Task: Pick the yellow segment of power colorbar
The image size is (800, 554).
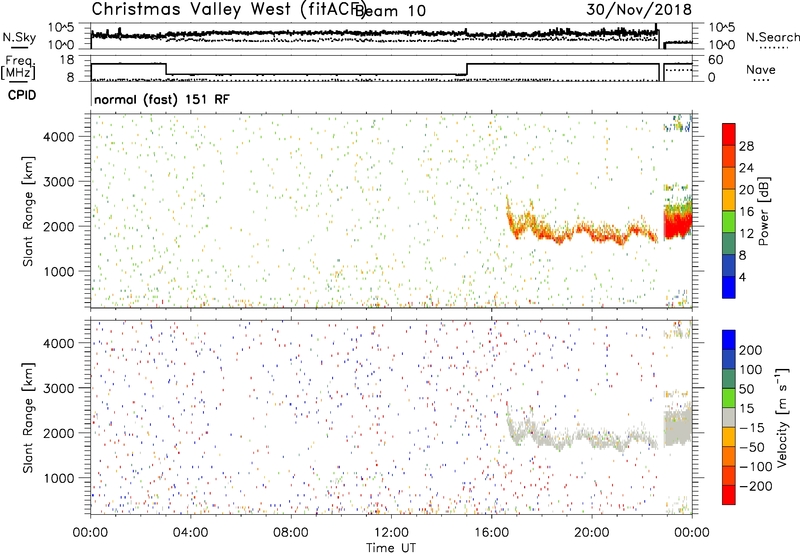Action: tap(729, 200)
